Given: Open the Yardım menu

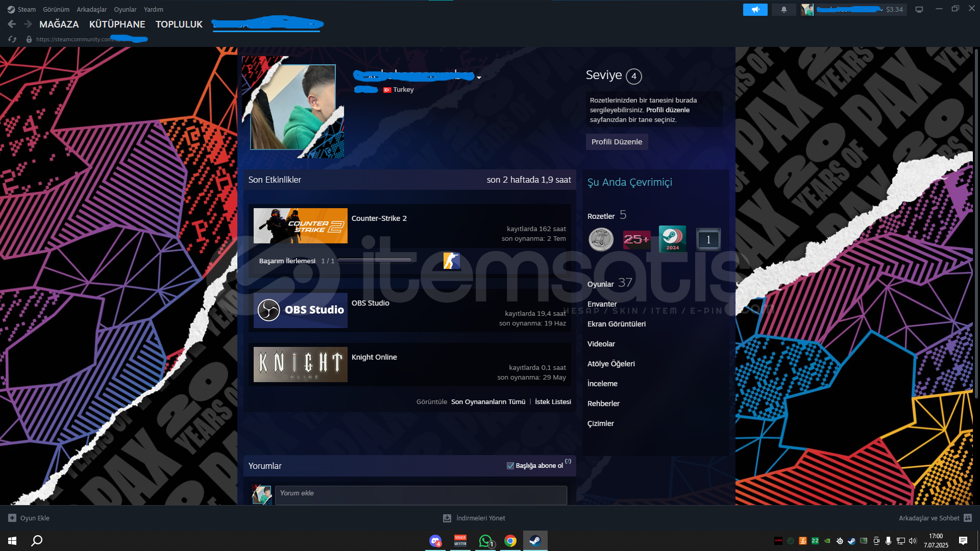Looking at the screenshot, I should (x=154, y=9).
